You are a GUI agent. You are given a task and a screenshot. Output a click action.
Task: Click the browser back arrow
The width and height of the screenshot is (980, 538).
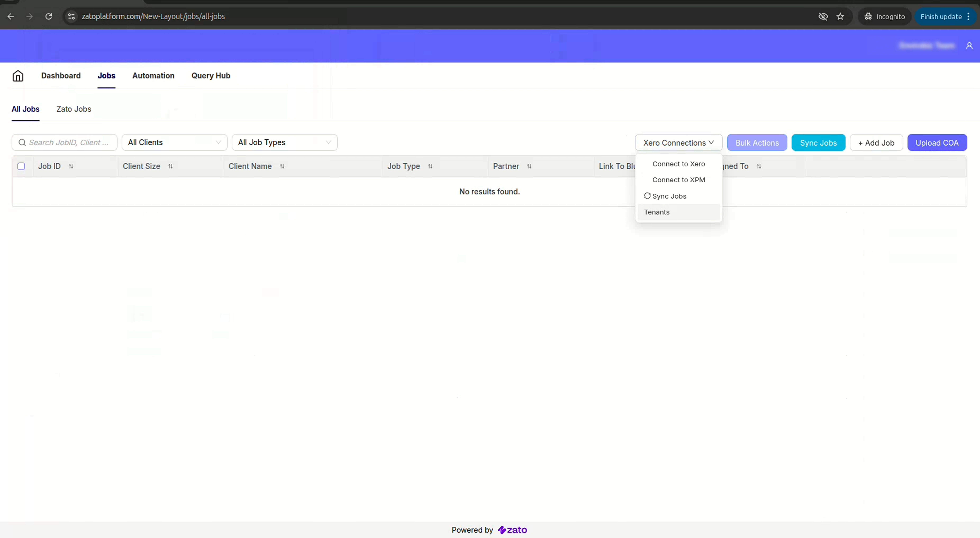[10, 16]
